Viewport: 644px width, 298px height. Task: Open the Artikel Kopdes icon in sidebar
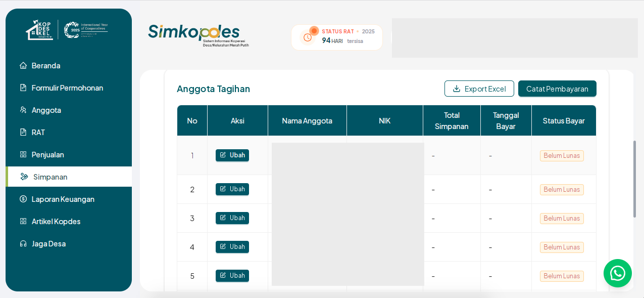point(23,221)
